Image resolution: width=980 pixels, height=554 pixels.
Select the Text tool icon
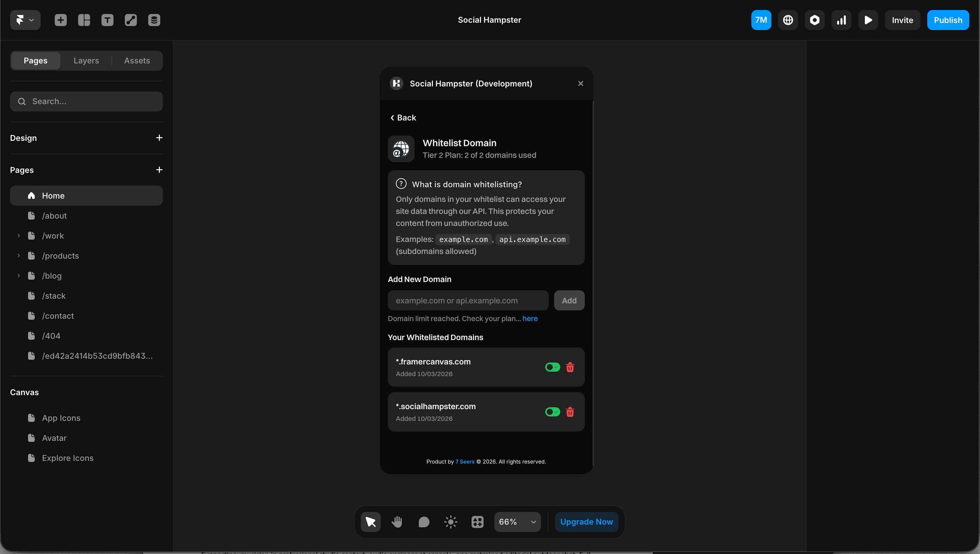[107, 20]
